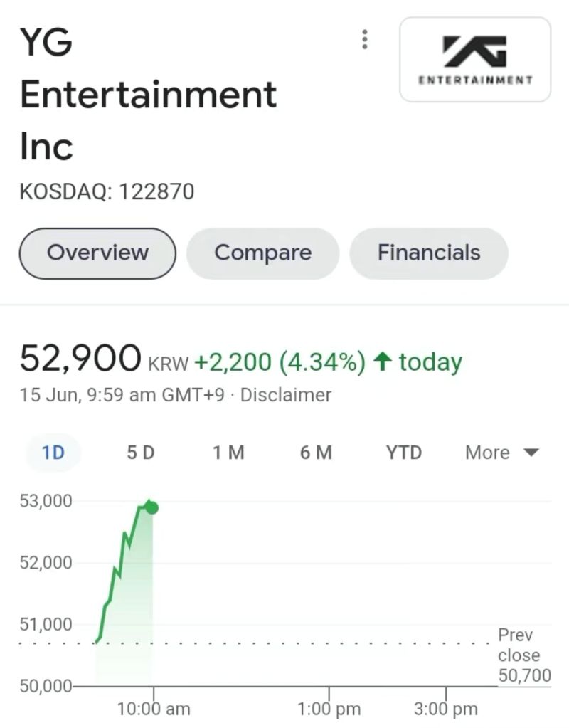Screen dimensions: 569x728
Task: Click the Prev close 50,700 label
Action: (524, 655)
